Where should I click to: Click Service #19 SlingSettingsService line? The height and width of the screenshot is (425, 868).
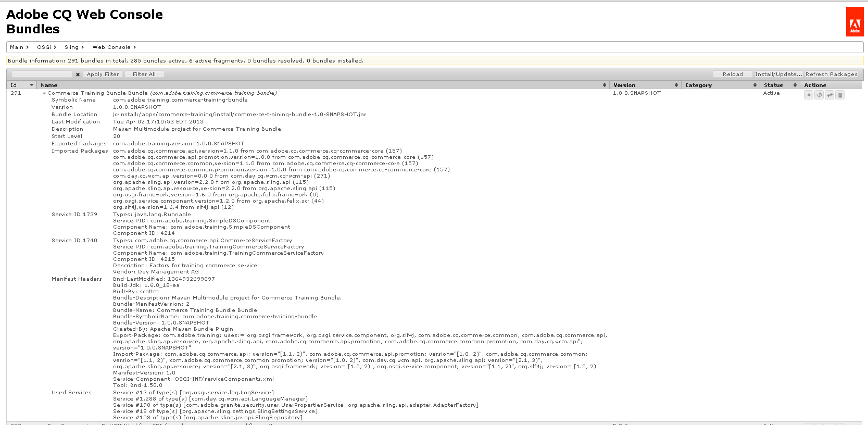[215, 411]
